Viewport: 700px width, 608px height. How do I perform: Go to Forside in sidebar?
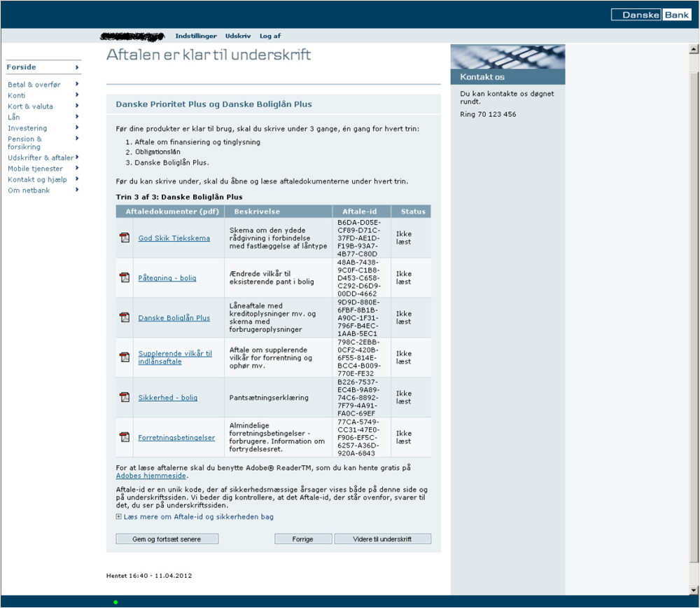[x=21, y=67]
